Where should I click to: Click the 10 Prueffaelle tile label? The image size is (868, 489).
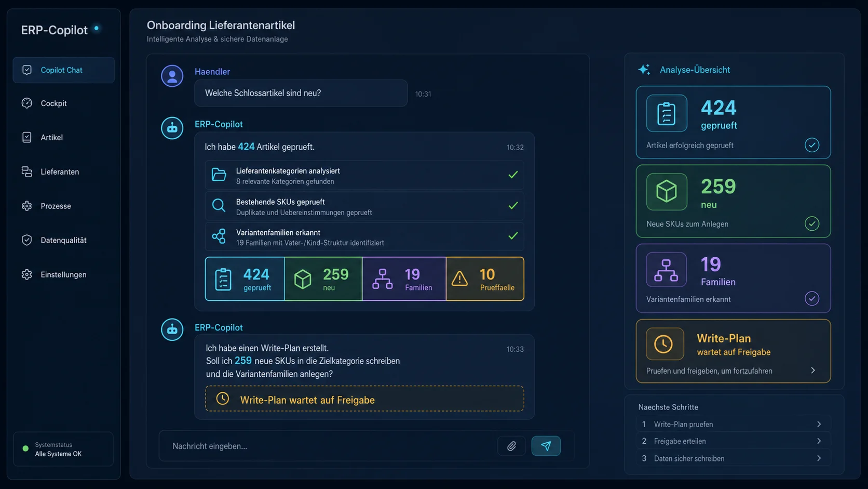[x=497, y=288]
